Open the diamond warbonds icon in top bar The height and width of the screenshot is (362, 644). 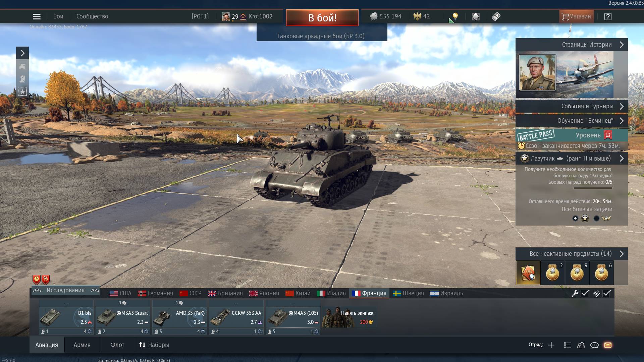pos(476,16)
